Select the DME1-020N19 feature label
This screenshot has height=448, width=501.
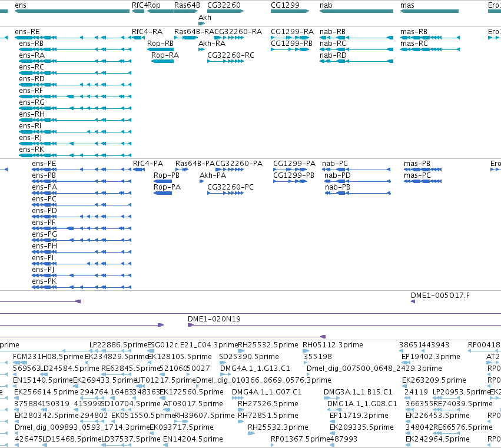tap(214, 319)
